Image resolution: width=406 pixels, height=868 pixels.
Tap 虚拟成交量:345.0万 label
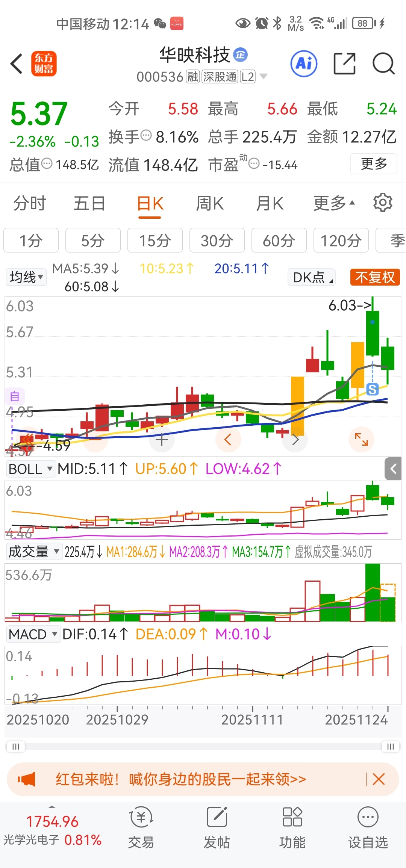pyautogui.click(x=333, y=552)
